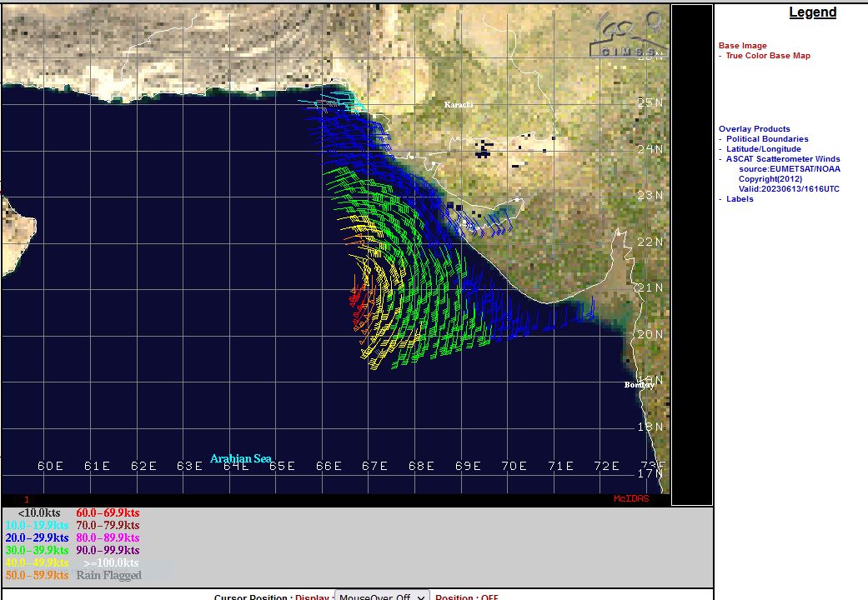This screenshot has width=868, height=600.
Task: Click the Bombay city label
Action: click(639, 385)
